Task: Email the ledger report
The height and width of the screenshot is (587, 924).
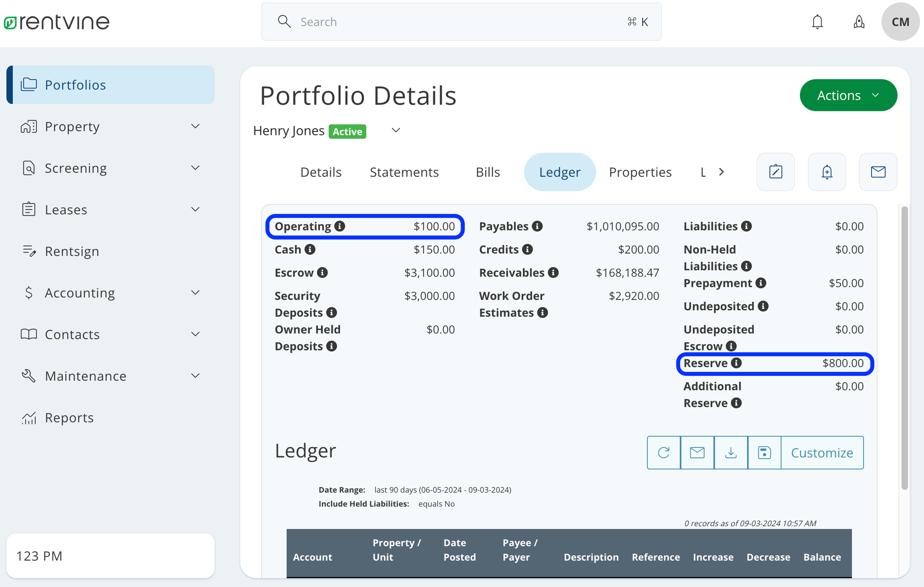Action: pyautogui.click(x=697, y=453)
